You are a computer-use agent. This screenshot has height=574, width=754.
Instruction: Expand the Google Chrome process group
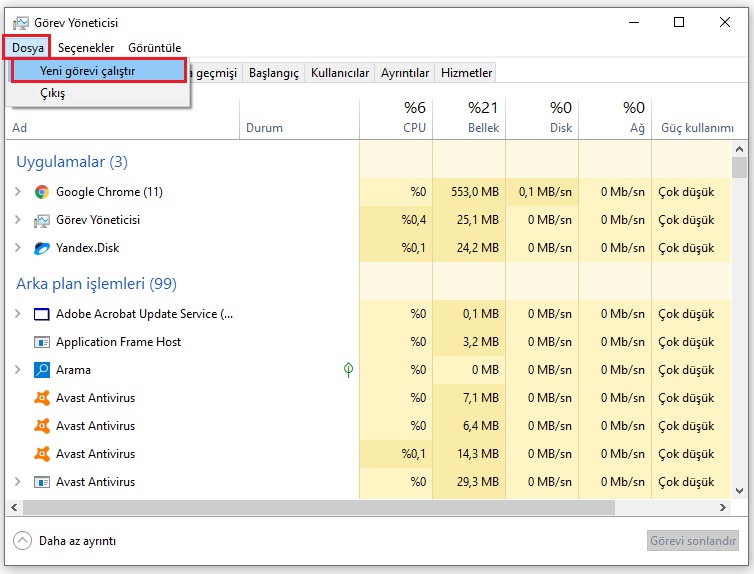pos(18,192)
